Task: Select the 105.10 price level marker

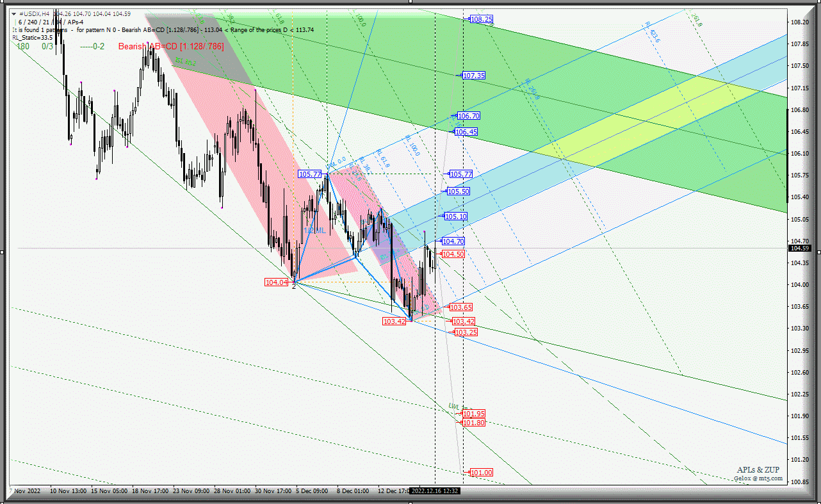Action: pos(455,216)
